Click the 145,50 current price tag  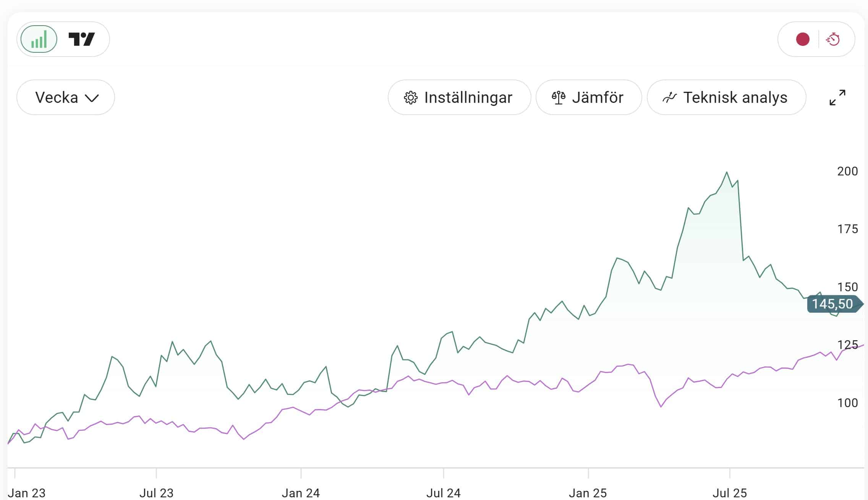pos(833,304)
